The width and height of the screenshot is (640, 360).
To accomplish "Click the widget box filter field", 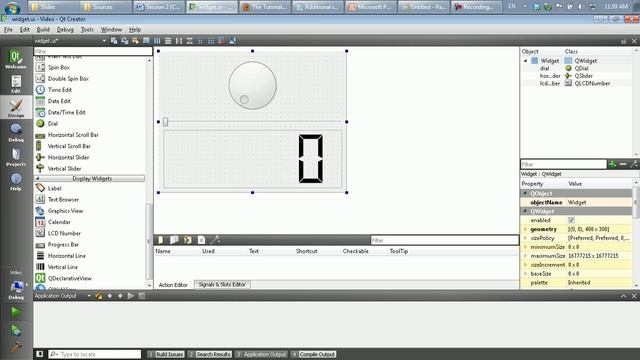I will tap(93, 51).
